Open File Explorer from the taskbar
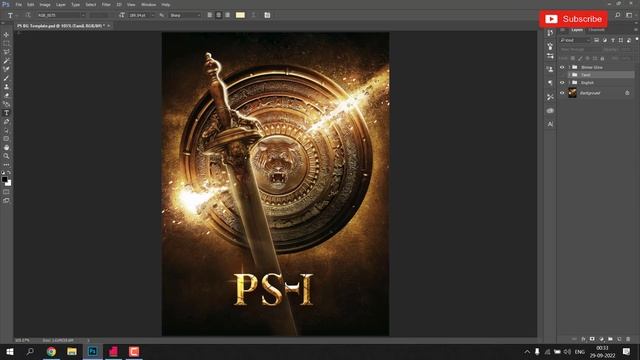 point(72,351)
